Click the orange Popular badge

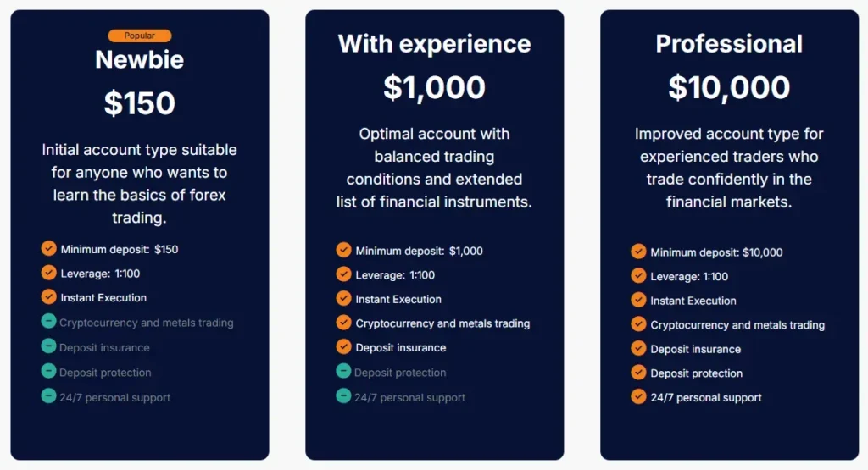140,36
